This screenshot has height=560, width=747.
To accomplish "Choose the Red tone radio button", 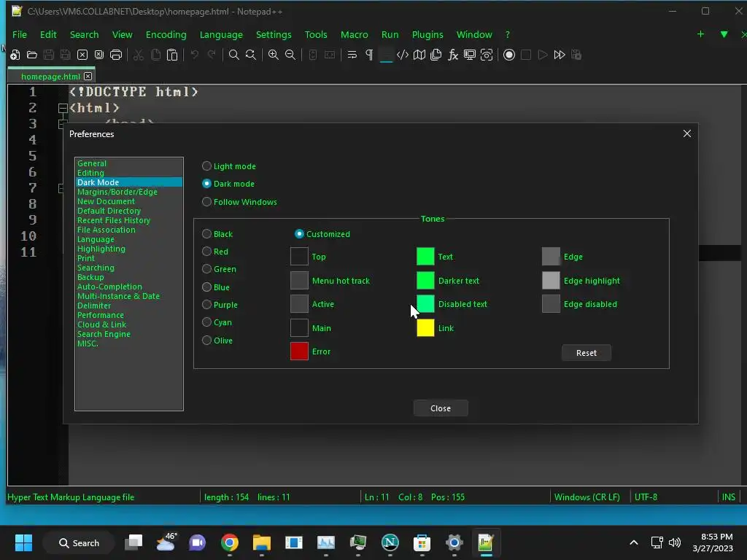I will coord(206,251).
